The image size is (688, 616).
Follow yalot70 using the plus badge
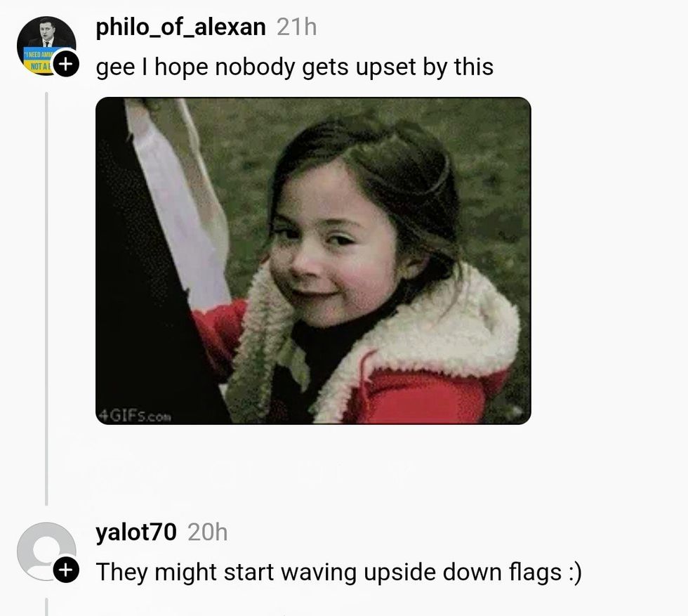click(66, 570)
